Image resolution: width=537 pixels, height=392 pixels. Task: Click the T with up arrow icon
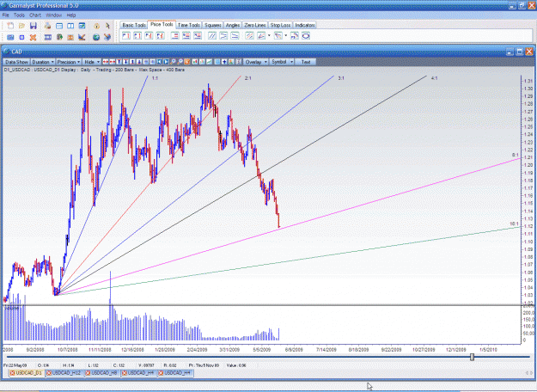(119, 62)
